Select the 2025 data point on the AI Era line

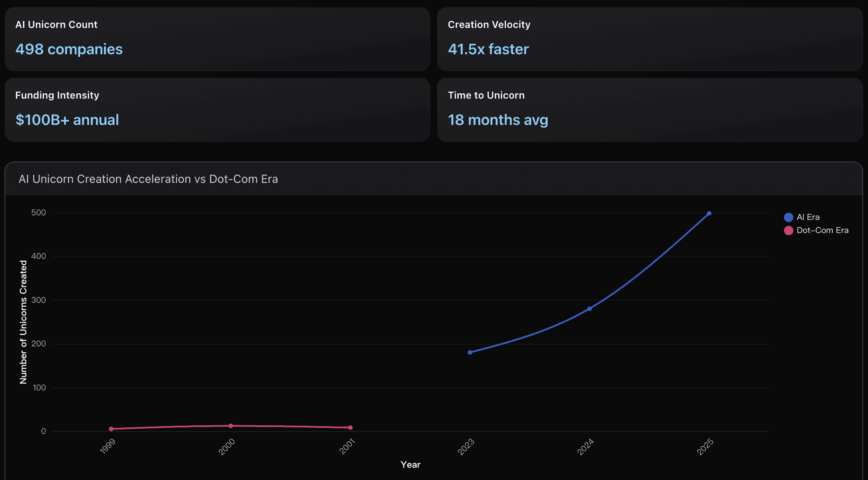709,213
